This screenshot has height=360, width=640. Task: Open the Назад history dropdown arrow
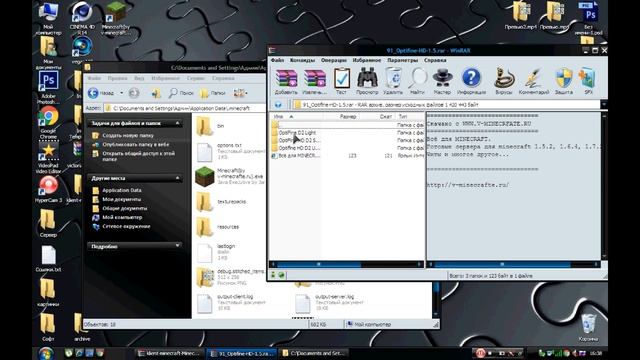[121, 93]
